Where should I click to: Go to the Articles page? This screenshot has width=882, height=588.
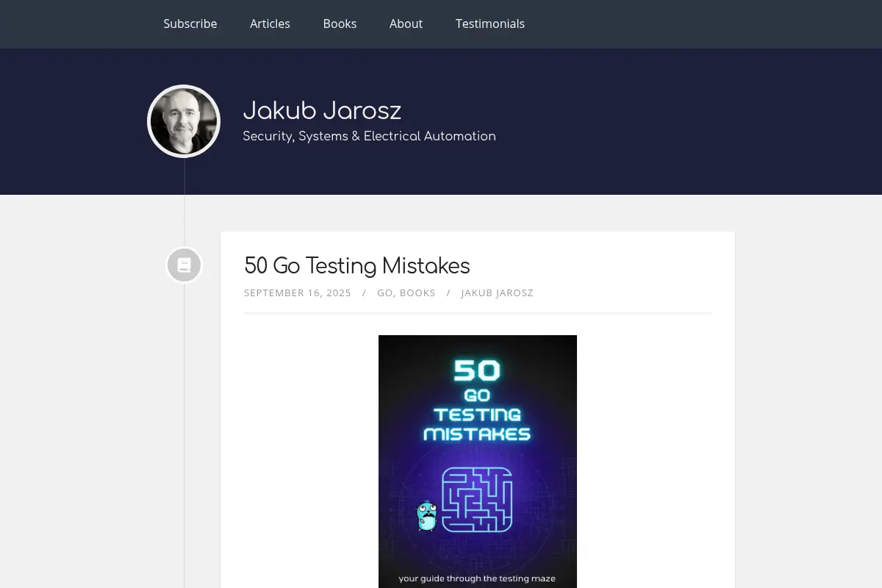point(270,24)
